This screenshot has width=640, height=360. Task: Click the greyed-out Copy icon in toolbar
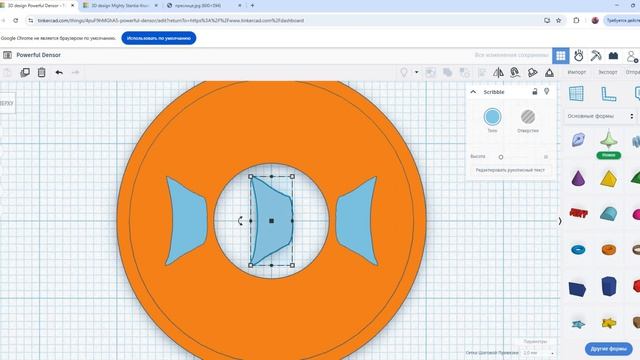point(7,73)
